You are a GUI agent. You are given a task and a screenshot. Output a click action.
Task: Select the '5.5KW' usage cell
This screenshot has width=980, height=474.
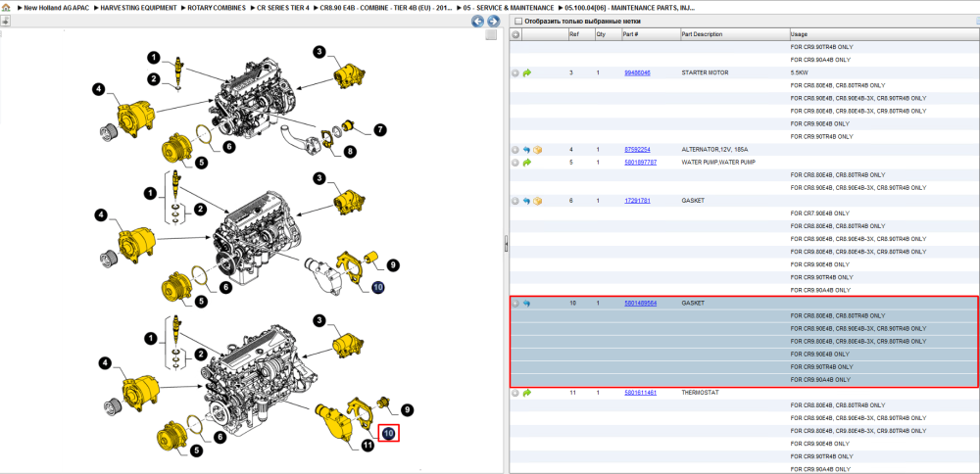click(799, 73)
